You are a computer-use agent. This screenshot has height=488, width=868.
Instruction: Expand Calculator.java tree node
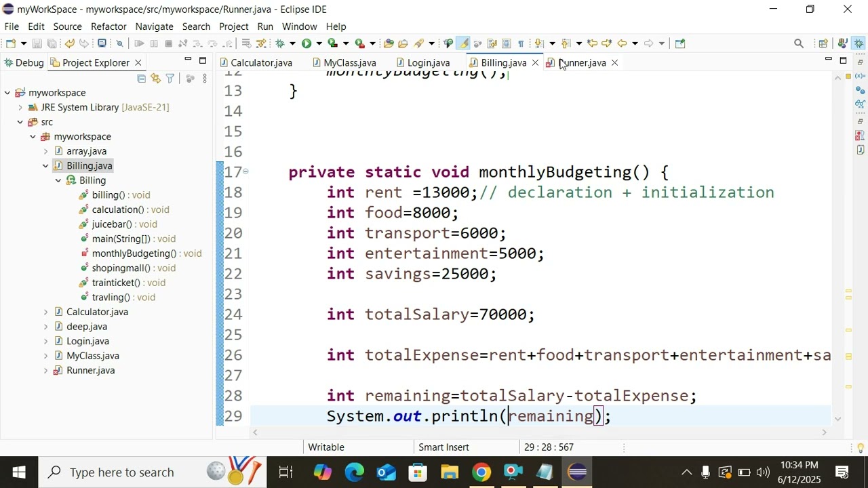[x=45, y=312]
